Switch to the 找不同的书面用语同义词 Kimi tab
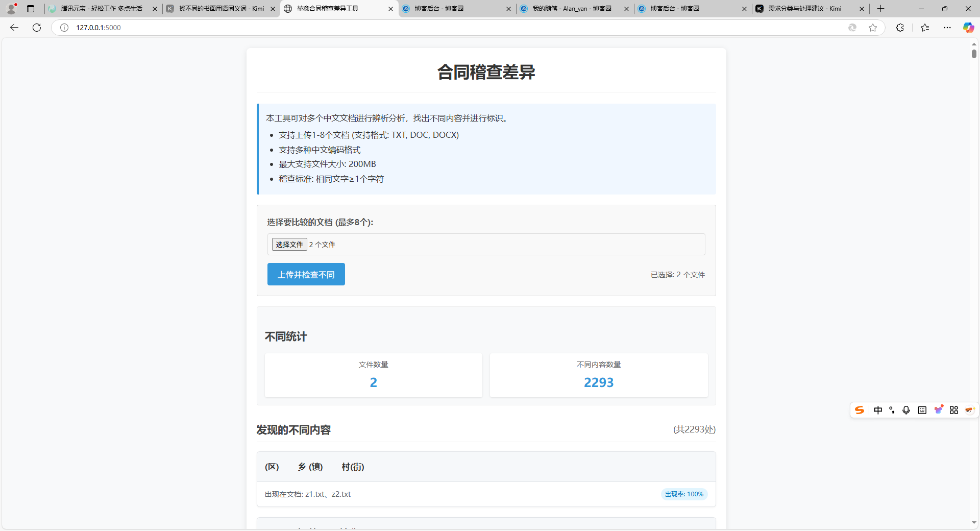The height and width of the screenshot is (531, 980). coord(220,9)
